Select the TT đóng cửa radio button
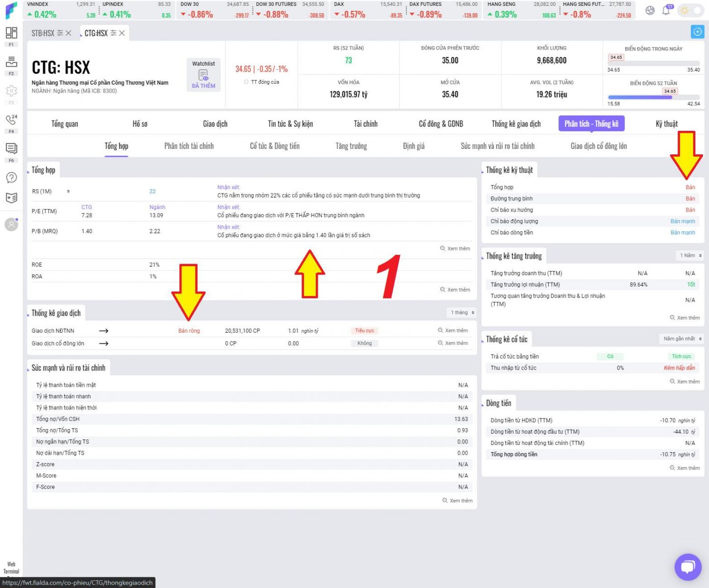The width and height of the screenshot is (709, 588). (x=246, y=82)
